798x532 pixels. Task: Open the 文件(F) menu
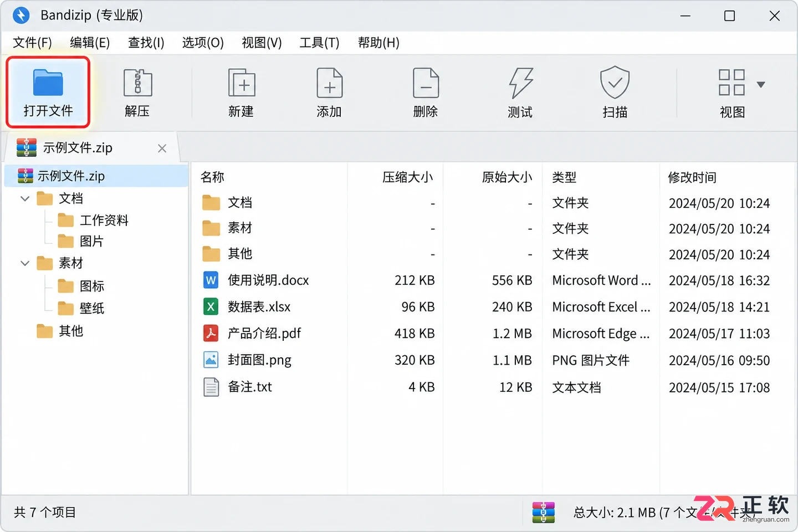click(32, 43)
